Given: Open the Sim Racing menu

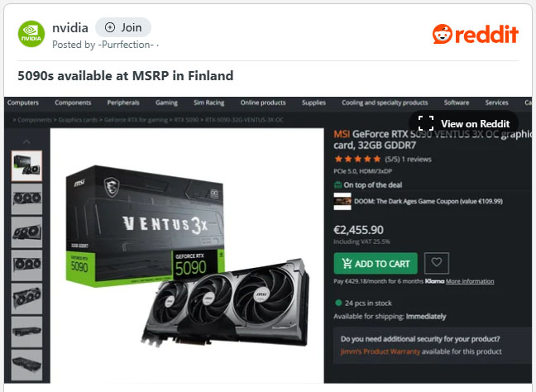Looking at the screenshot, I should 208,103.
